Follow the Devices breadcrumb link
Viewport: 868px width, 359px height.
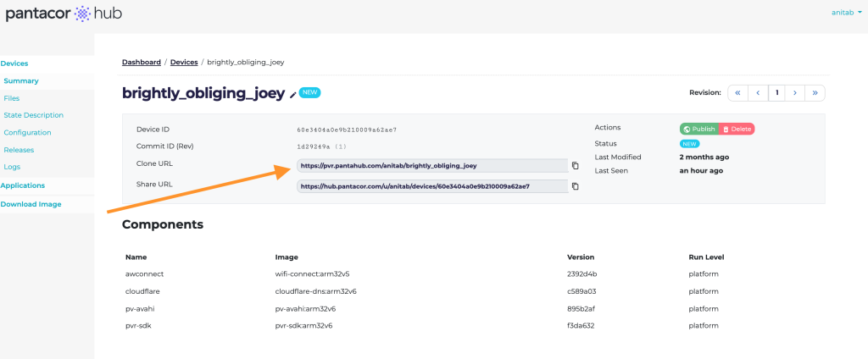(184, 62)
